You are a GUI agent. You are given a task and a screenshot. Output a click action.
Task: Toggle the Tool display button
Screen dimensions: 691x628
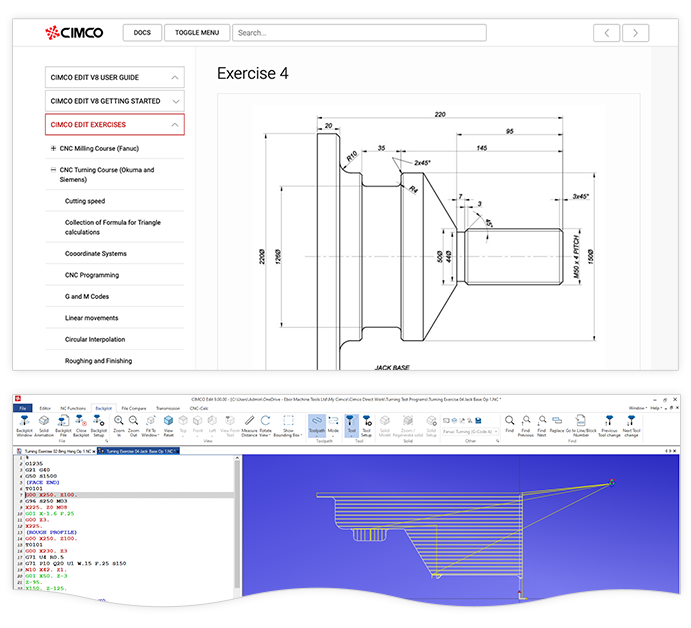(x=351, y=424)
